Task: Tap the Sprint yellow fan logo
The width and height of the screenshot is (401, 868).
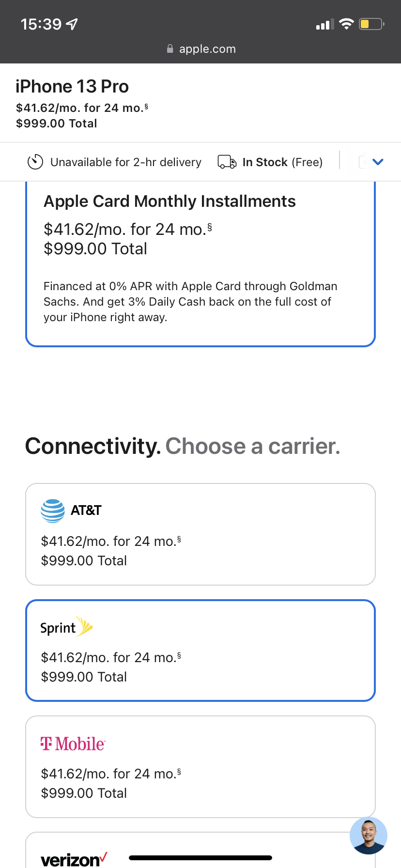Action: (x=85, y=626)
